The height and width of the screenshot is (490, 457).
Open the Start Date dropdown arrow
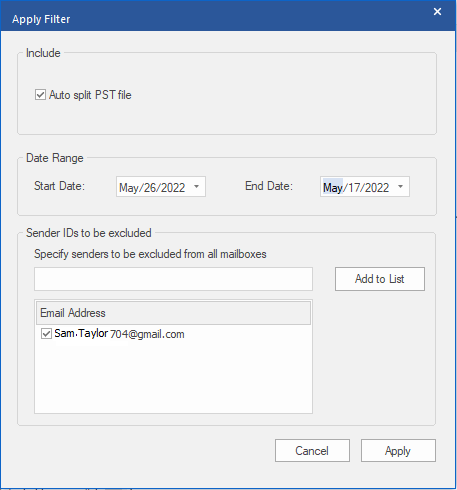click(197, 187)
